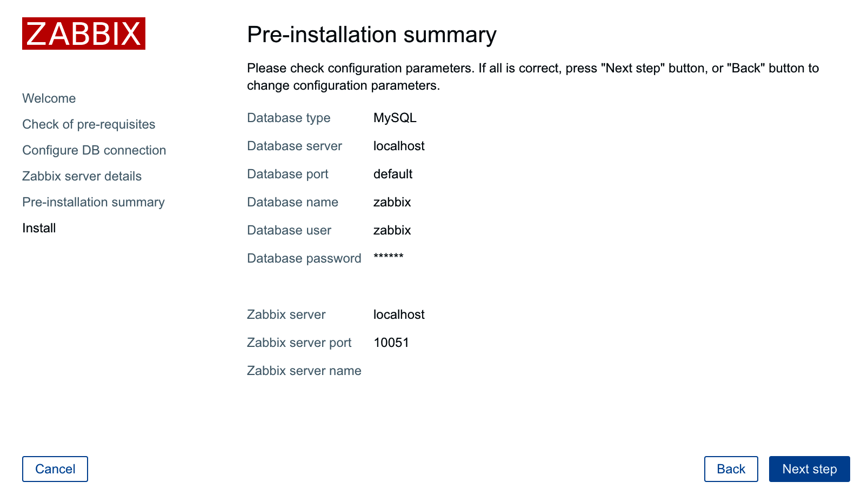Select Pre-installation summary sidebar item
Viewport: 868px width, 502px height.
(x=94, y=202)
